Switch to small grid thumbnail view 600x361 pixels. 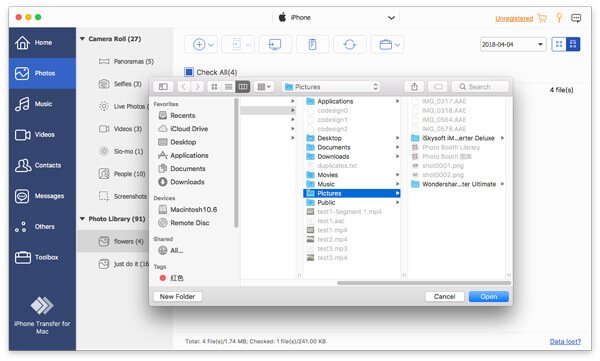[559, 44]
